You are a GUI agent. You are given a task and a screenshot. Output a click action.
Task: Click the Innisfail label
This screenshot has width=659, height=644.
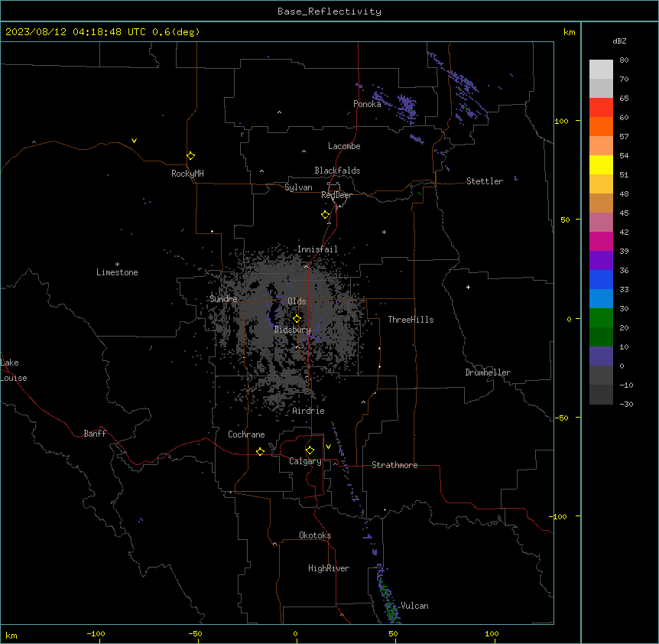[317, 249]
